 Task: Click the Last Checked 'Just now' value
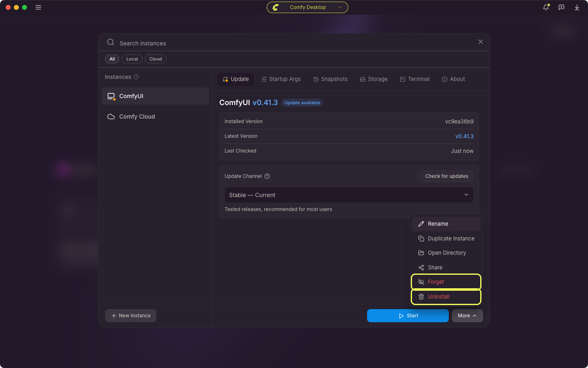(x=462, y=151)
